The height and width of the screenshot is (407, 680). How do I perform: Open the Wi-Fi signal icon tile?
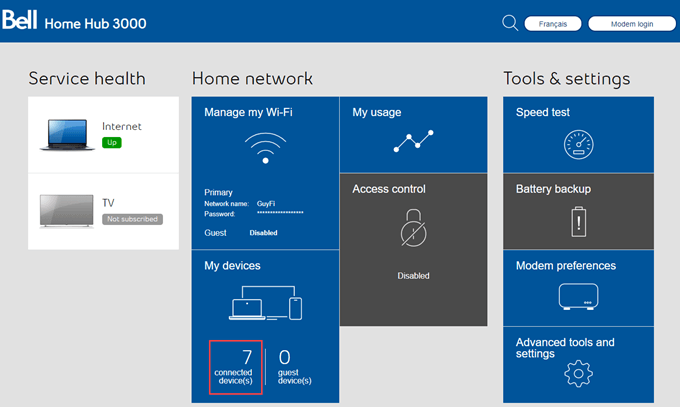tap(265, 148)
